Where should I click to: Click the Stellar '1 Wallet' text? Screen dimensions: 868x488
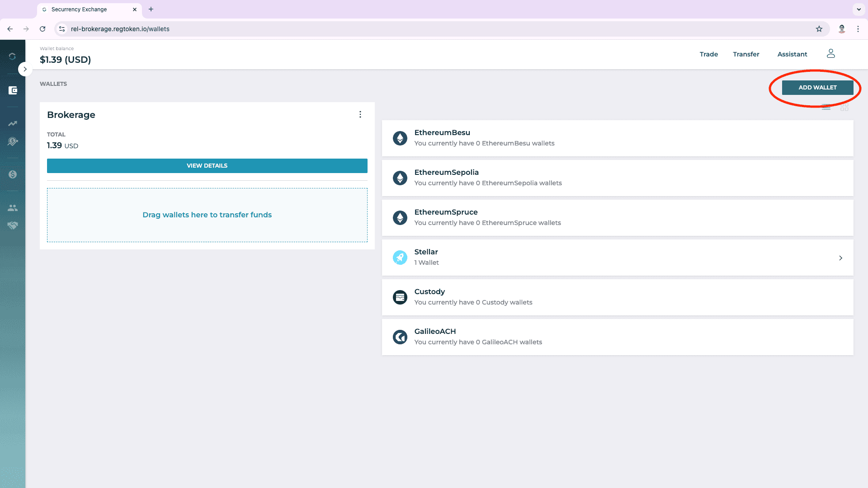click(x=427, y=263)
